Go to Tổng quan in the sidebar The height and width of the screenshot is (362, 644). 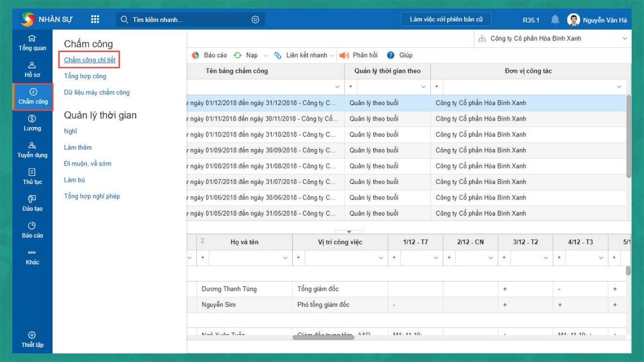32,43
